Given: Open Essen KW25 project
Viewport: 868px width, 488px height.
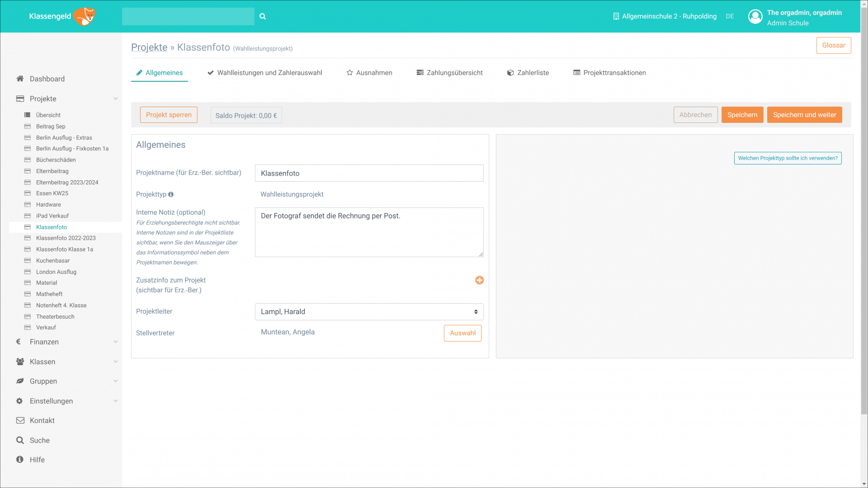Looking at the screenshot, I should [x=52, y=193].
